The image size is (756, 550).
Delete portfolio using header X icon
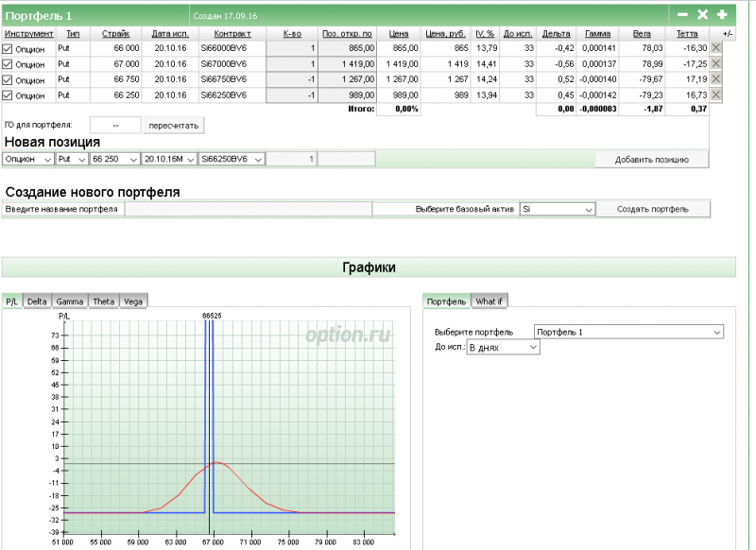pyautogui.click(x=702, y=15)
